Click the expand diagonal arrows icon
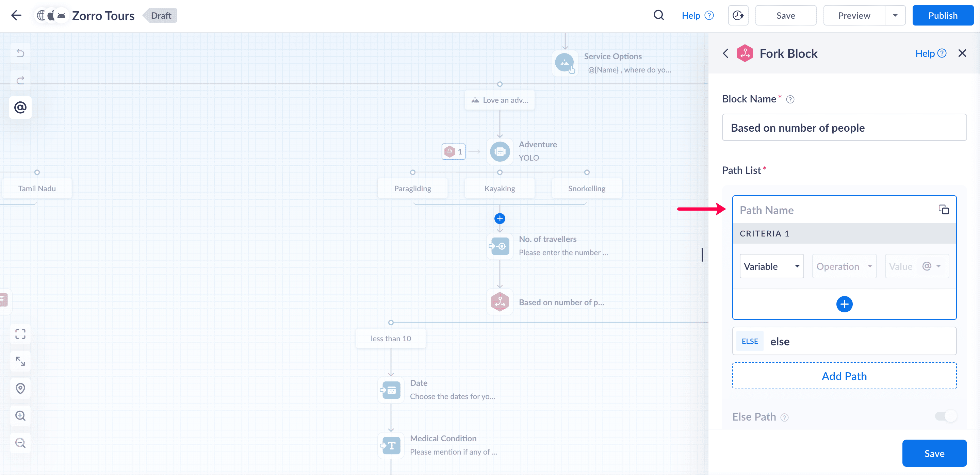The height and width of the screenshot is (475, 980). click(20, 361)
